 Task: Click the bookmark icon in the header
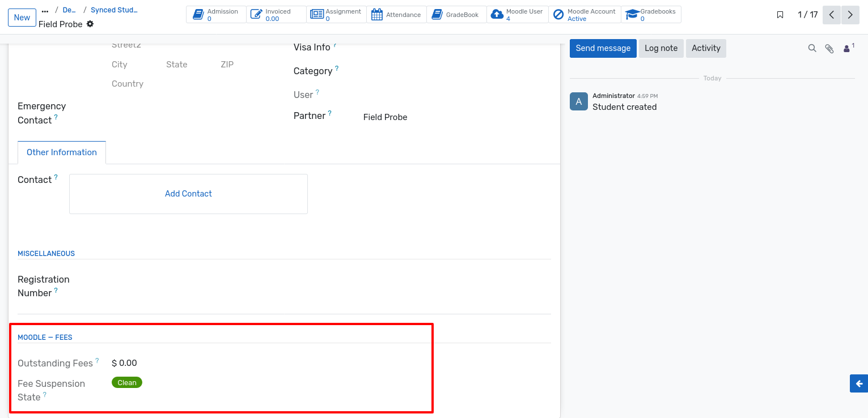pyautogui.click(x=780, y=15)
